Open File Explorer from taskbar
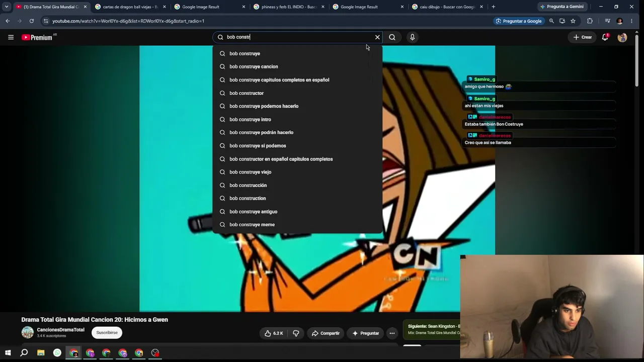Image resolution: width=644 pixels, height=362 pixels. tap(41, 353)
